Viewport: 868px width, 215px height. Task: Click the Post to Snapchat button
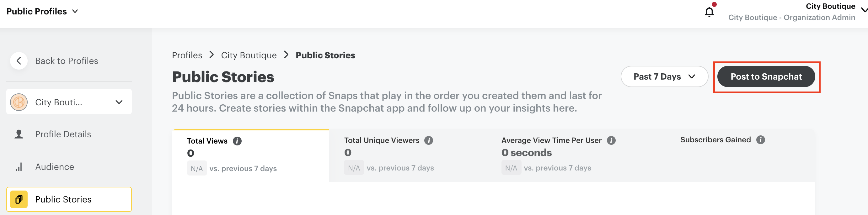[x=766, y=76]
